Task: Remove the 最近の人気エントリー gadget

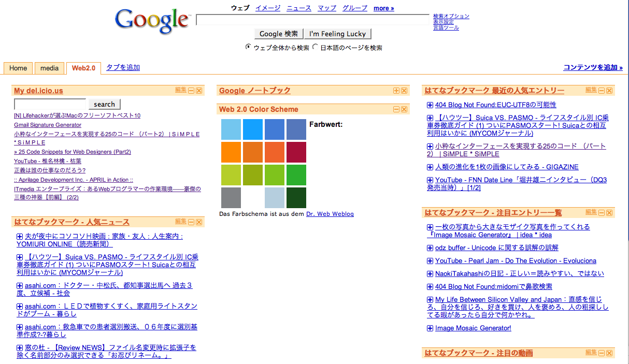Action: tap(609, 91)
